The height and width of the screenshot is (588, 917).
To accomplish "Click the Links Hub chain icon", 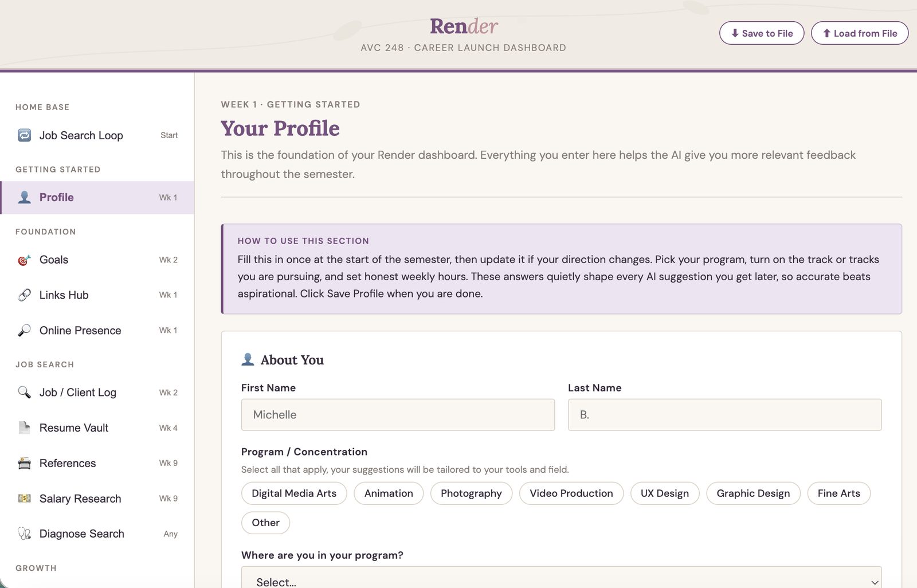I will click(24, 295).
